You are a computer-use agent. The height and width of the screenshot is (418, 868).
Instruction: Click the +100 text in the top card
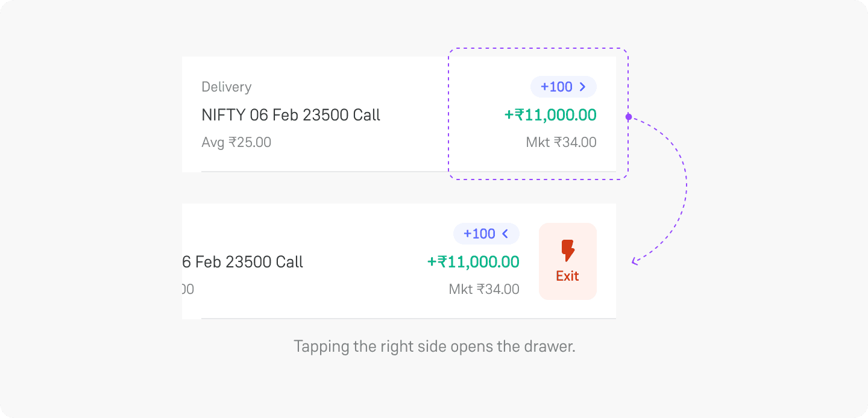click(556, 87)
